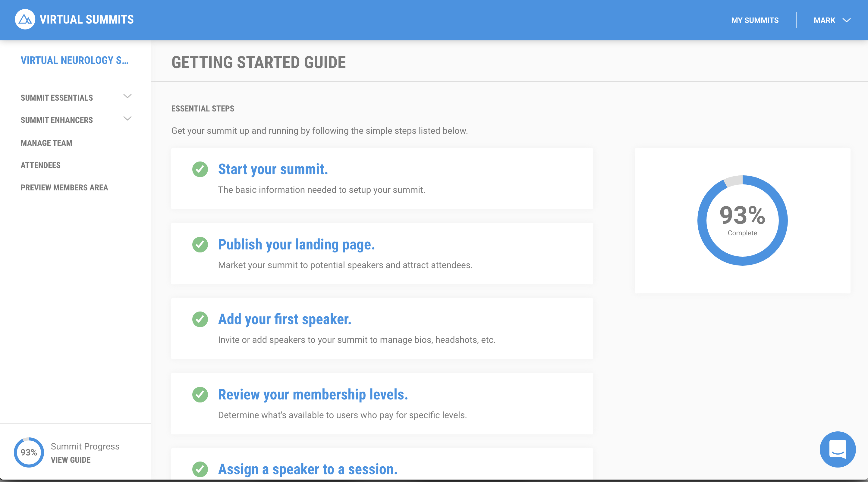Click the Virtual Neurology summit title

[x=74, y=60]
